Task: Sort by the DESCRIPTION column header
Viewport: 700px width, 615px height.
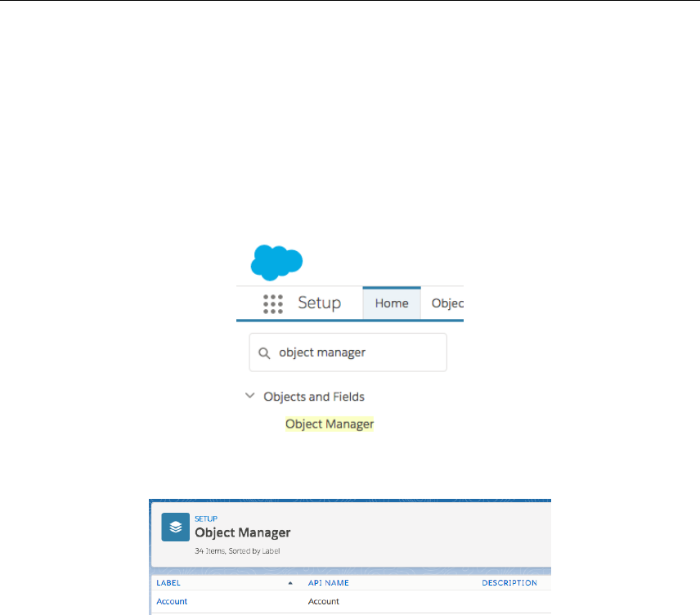Action: 509,583
